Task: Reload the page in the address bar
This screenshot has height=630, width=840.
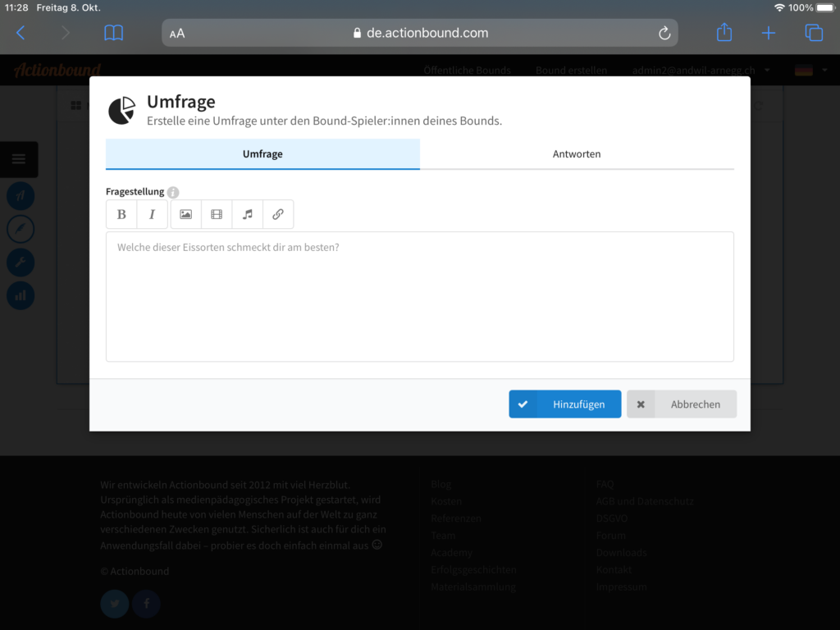Action: [664, 33]
